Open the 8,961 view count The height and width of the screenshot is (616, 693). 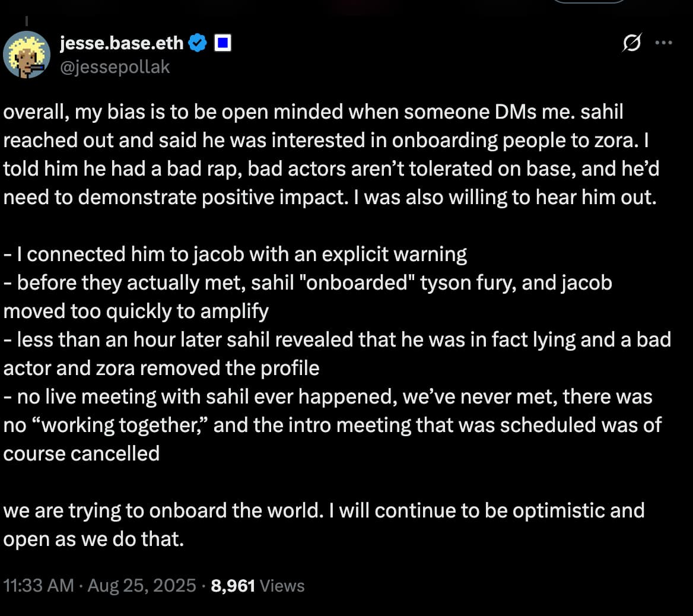[233, 586]
